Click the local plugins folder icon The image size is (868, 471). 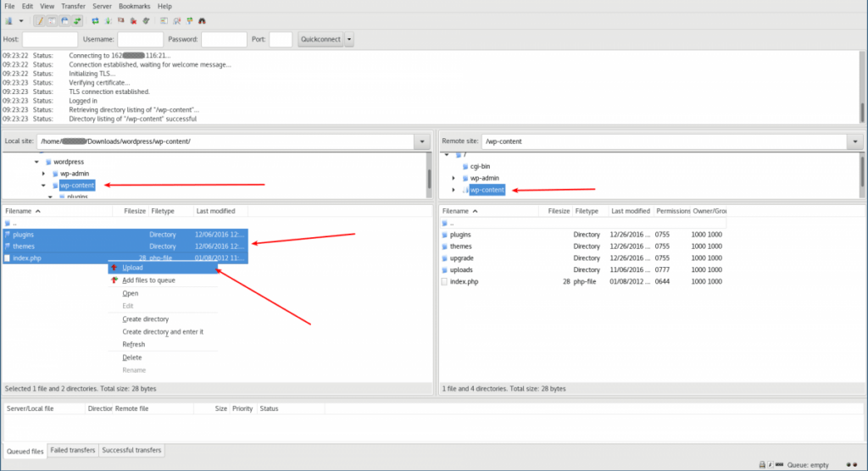(x=7, y=235)
